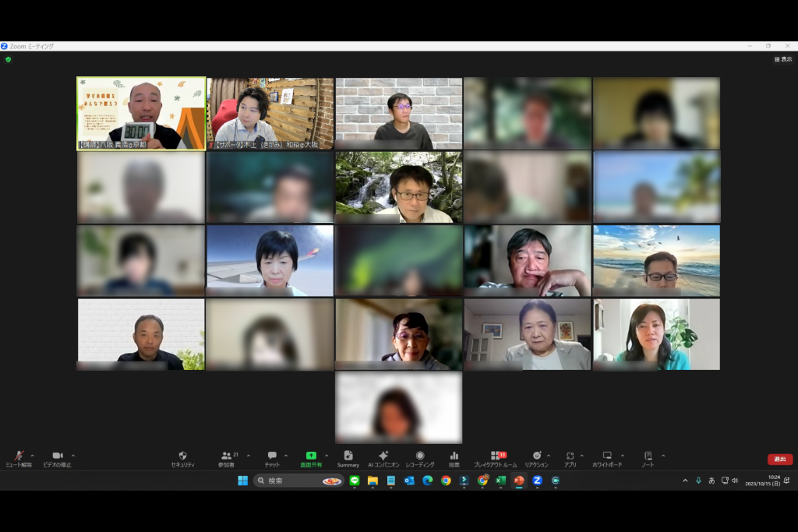Click the red Leave (退出) button
This screenshot has height=532, width=798.
[779, 459]
